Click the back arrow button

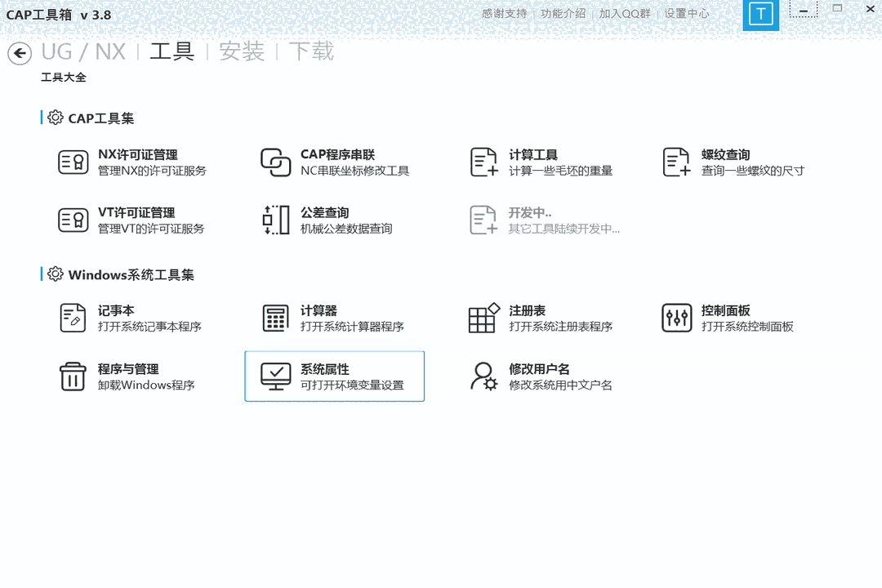20,53
